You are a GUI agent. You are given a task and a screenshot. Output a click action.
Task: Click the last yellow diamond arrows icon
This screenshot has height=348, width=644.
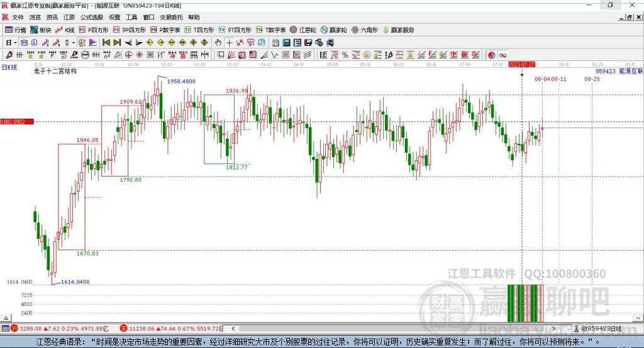click(204, 43)
